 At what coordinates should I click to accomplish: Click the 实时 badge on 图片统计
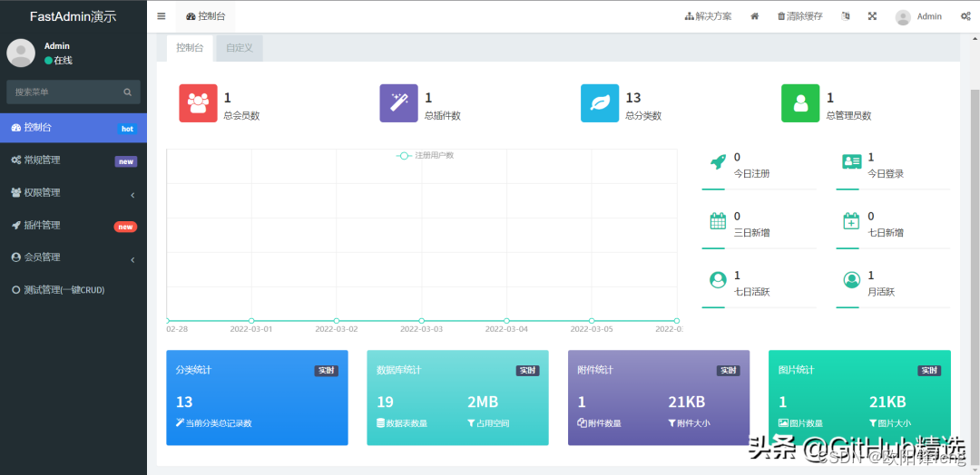[929, 371]
